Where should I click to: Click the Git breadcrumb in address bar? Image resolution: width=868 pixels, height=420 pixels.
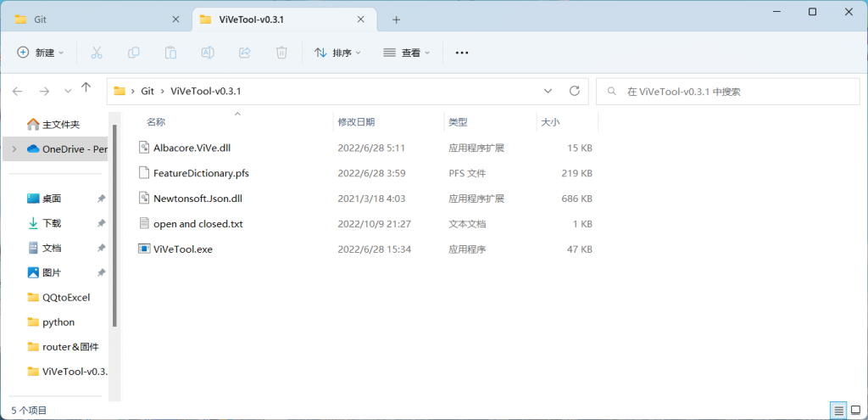point(147,92)
